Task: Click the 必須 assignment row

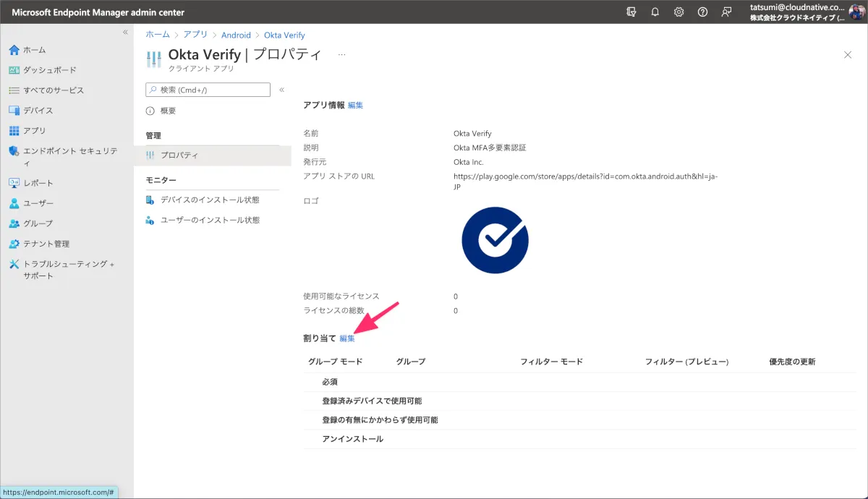Action: pos(579,382)
